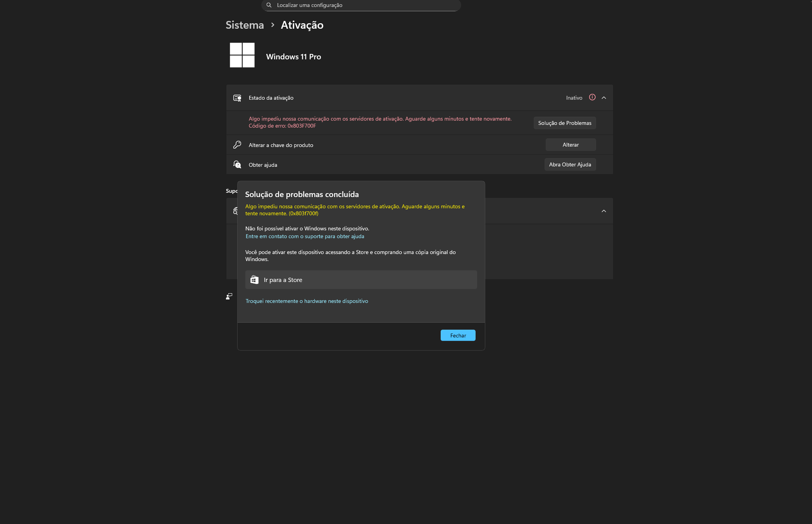Screen dimensions: 812x524
Task: Click the Estado da ativação license icon
Action: pyautogui.click(x=237, y=98)
